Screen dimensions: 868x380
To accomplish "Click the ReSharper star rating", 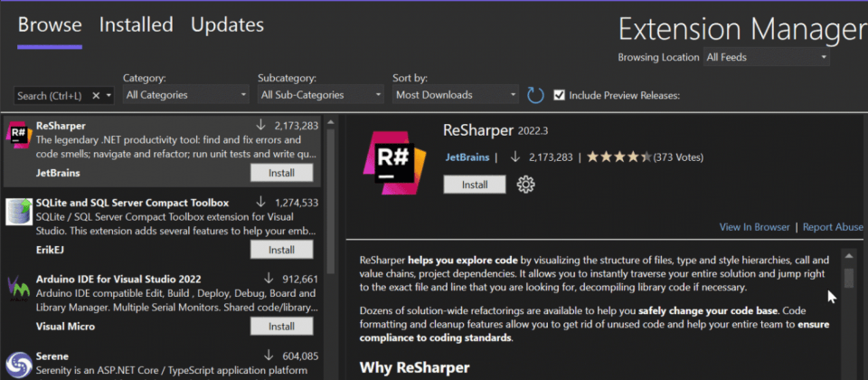I will [619, 157].
